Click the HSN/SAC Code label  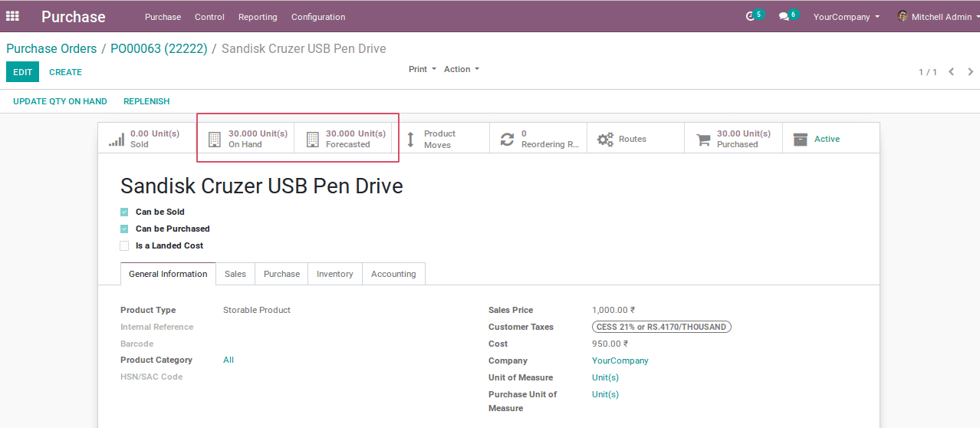[152, 377]
